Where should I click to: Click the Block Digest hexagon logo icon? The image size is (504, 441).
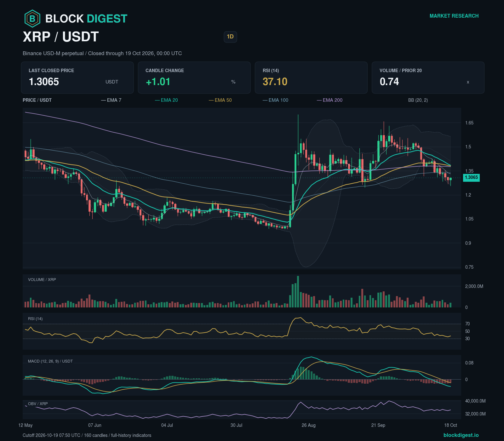(x=32, y=19)
